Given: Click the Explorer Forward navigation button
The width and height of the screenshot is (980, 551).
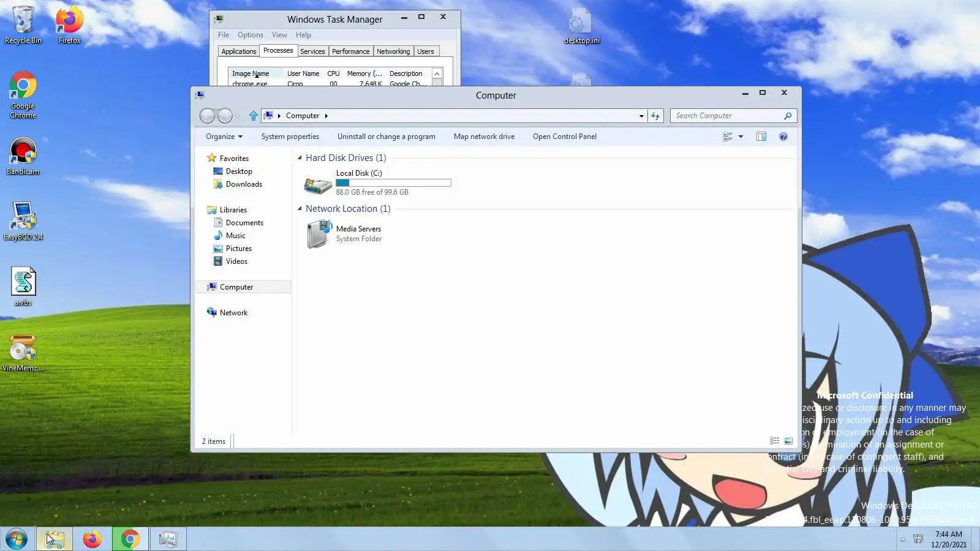Looking at the screenshot, I should pos(225,116).
